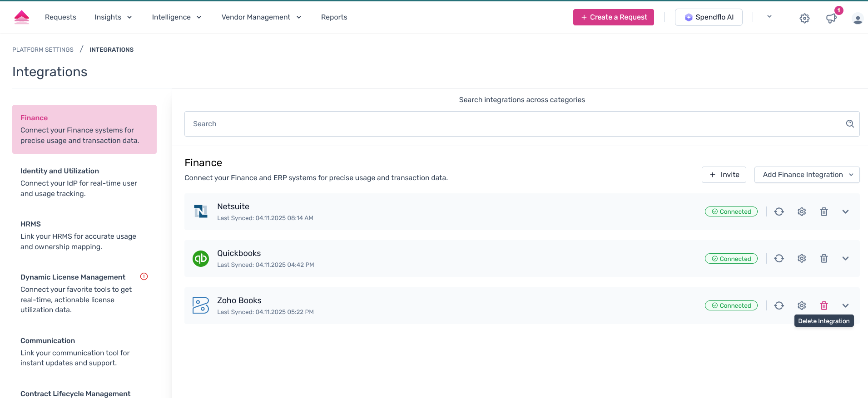Select the HRMS category

pyautogui.click(x=84, y=235)
